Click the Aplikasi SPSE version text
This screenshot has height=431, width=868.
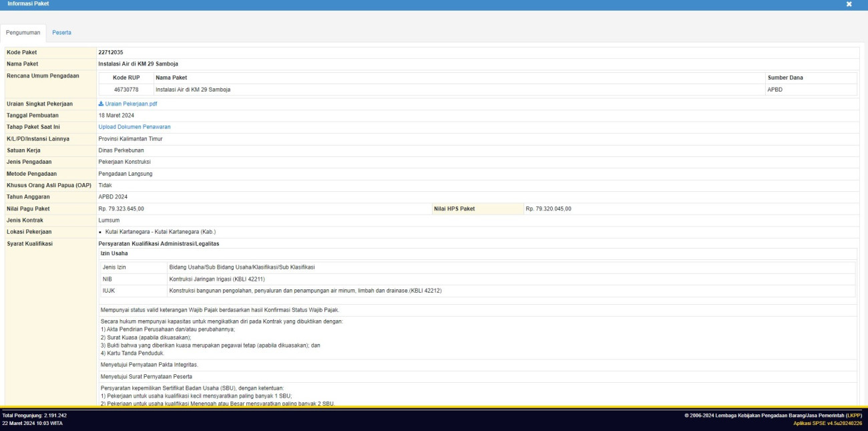click(827, 424)
